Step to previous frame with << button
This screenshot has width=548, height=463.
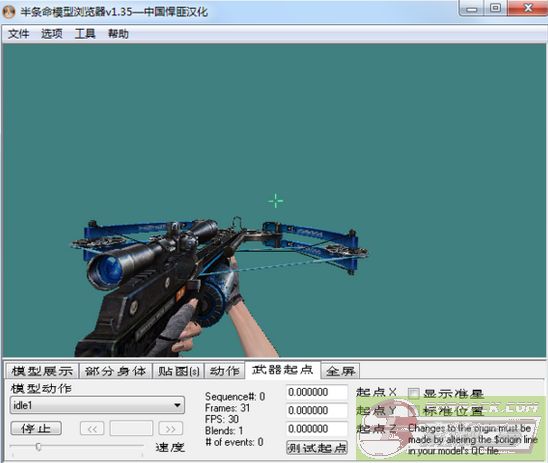(92, 428)
